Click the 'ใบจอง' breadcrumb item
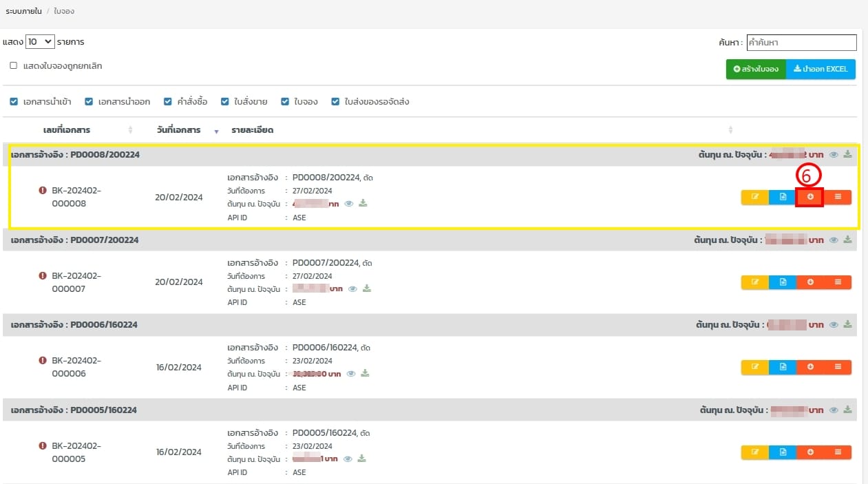 (x=64, y=12)
